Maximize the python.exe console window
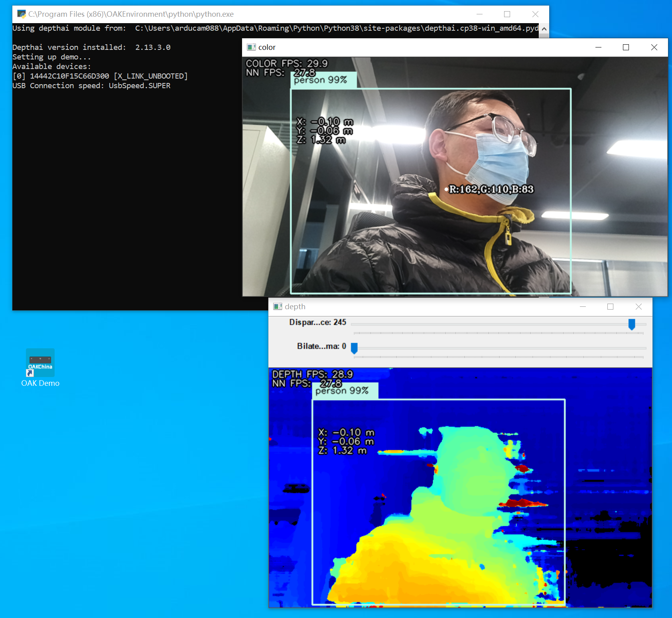Viewport: 672px width, 618px height. pos(507,14)
